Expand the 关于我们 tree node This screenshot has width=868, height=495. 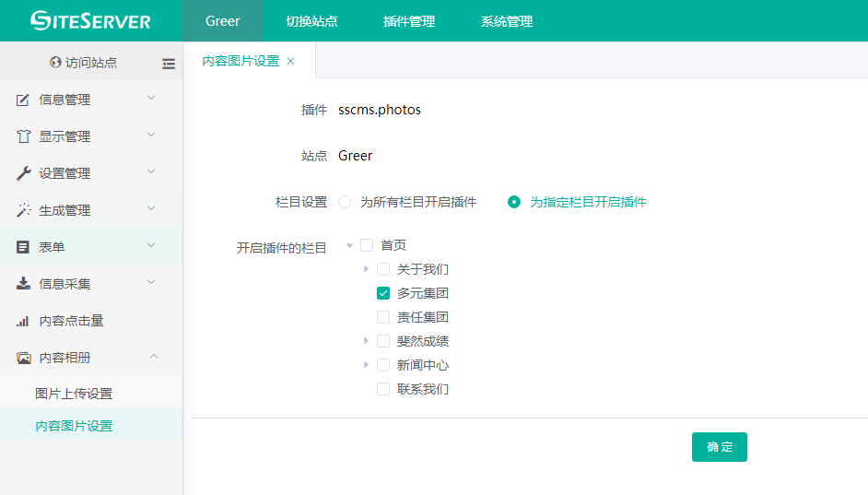point(367,269)
